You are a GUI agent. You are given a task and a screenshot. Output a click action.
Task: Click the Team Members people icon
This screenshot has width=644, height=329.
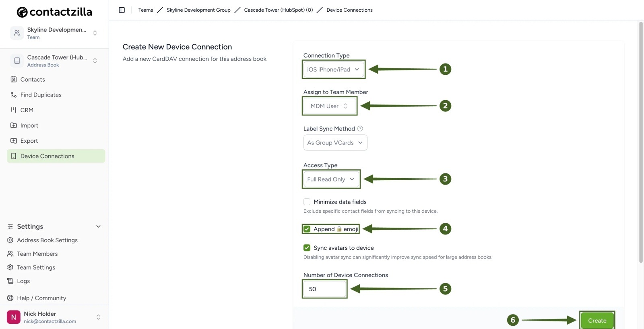coord(10,254)
